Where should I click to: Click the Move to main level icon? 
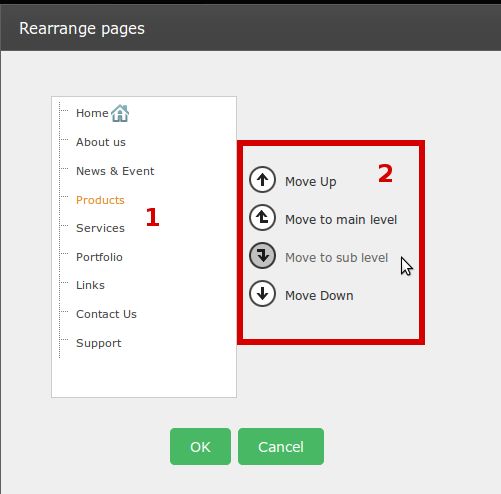(262, 218)
